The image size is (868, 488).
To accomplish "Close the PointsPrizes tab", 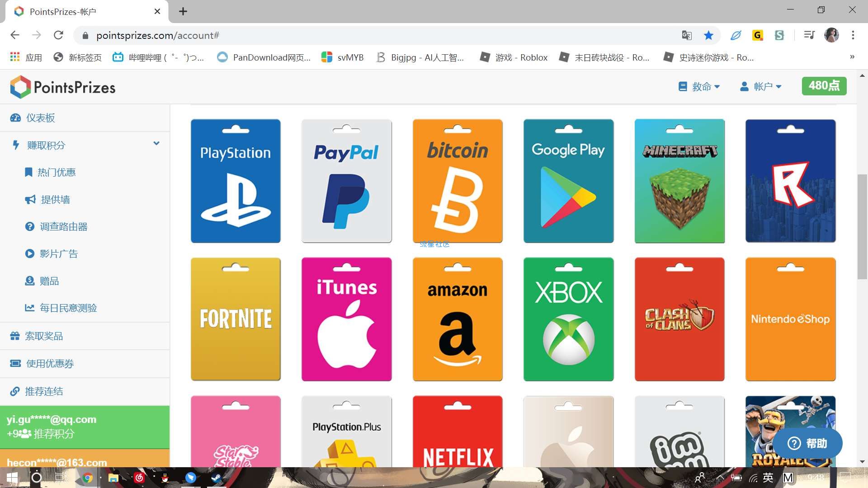I will coord(157,11).
